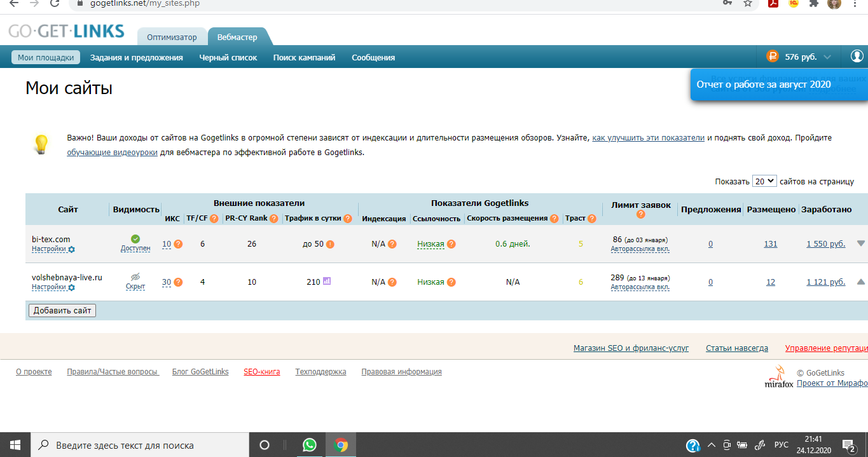Screen dimensions: 868x457
Task: Open SEO-книга footer link
Action: pos(262,372)
